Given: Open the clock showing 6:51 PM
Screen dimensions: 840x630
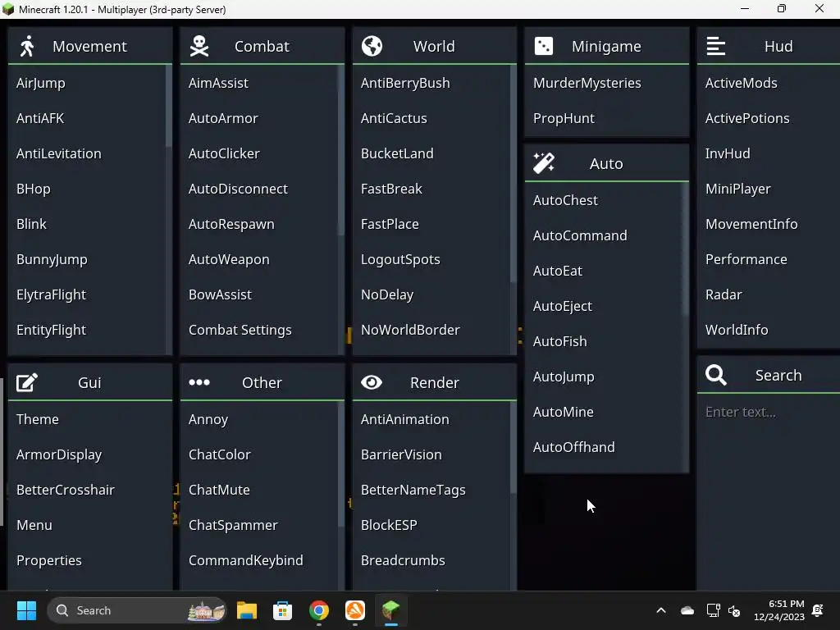Looking at the screenshot, I should 779,610.
